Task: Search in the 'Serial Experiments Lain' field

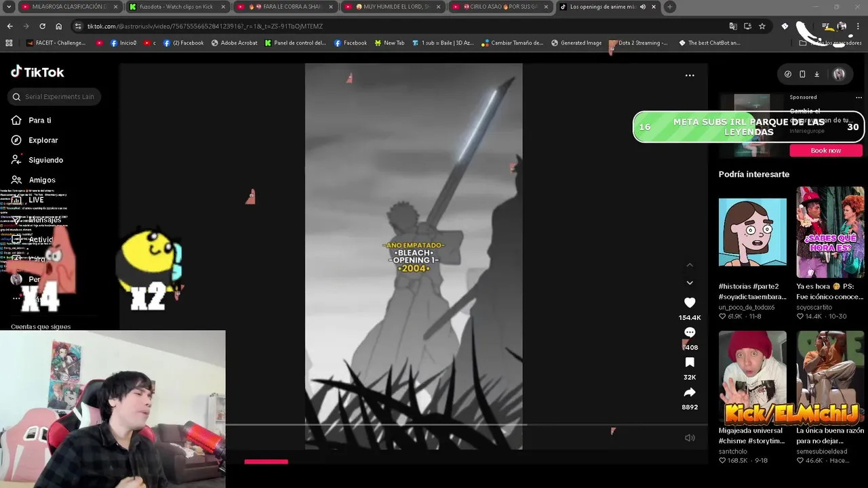Action: (x=54, y=97)
